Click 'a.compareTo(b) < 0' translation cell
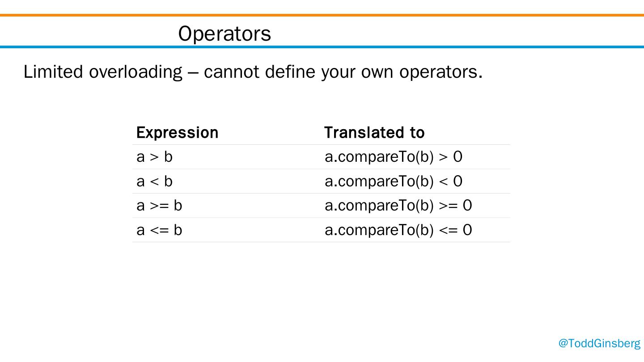This screenshot has height=362, width=644. pyautogui.click(x=393, y=181)
